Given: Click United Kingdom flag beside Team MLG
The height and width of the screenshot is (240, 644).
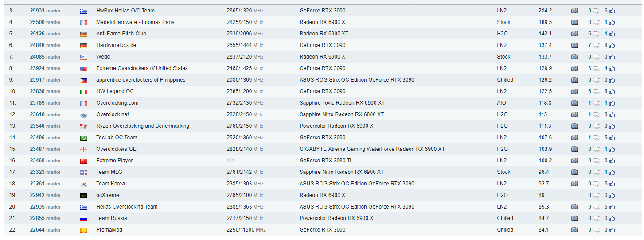Looking at the screenshot, I should pyautogui.click(x=84, y=173).
